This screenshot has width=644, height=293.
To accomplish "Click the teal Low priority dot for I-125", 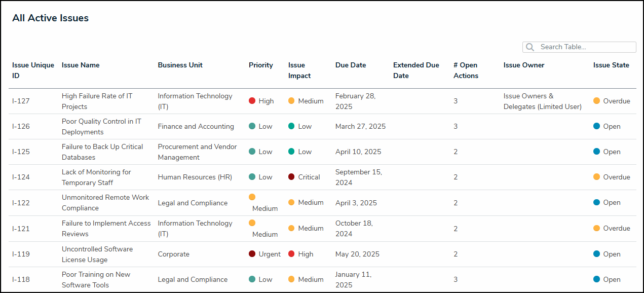I will click(252, 152).
